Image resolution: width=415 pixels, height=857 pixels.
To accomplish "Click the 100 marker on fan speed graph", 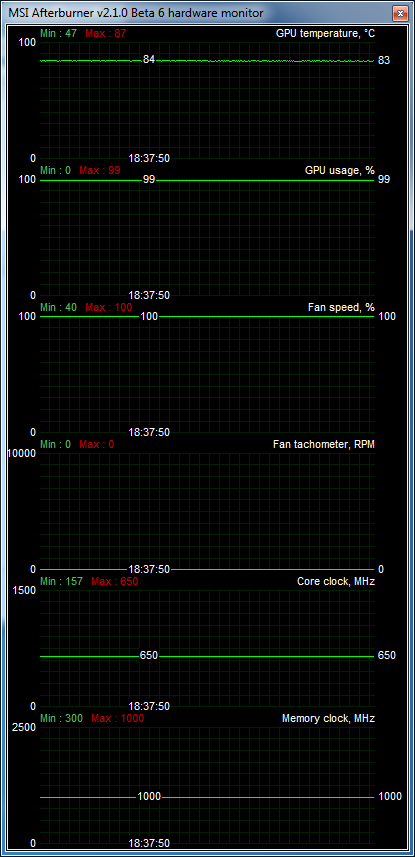I will [149, 316].
